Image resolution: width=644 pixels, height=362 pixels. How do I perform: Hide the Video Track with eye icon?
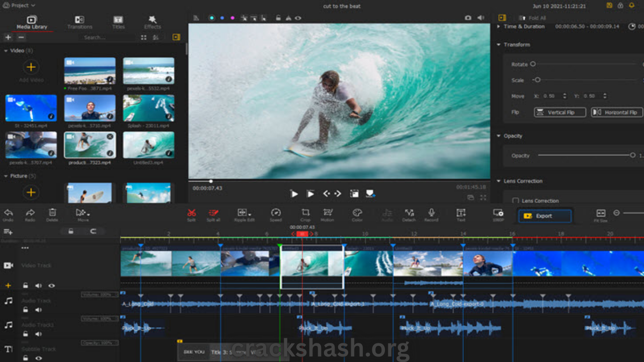[51, 286]
